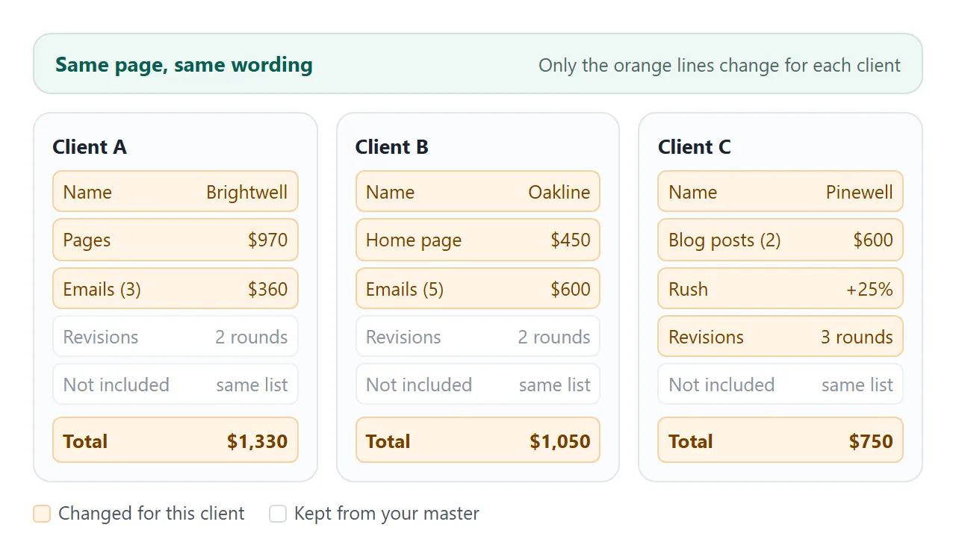Click the Emails (5) $600 row
The image size is (956, 560).
tap(478, 289)
